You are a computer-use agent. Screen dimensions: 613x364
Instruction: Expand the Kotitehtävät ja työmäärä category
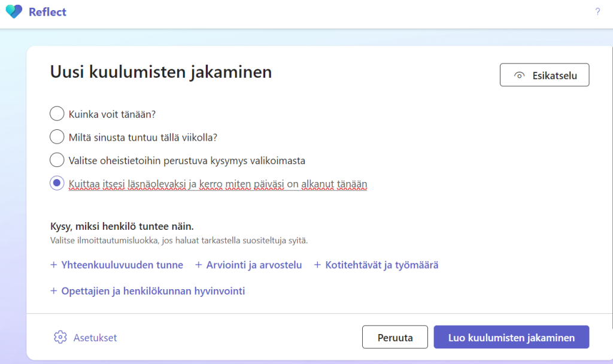[x=381, y=265]
